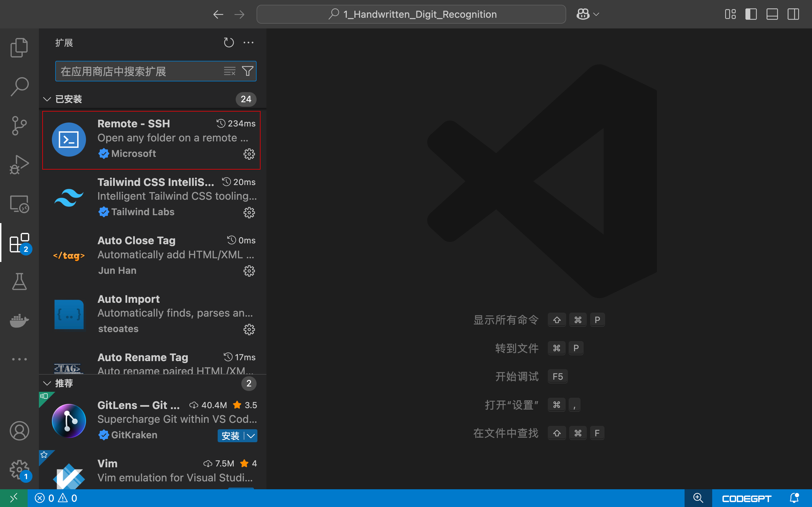Open Run and Debug view
812x507 pixels.
point(19,165)
